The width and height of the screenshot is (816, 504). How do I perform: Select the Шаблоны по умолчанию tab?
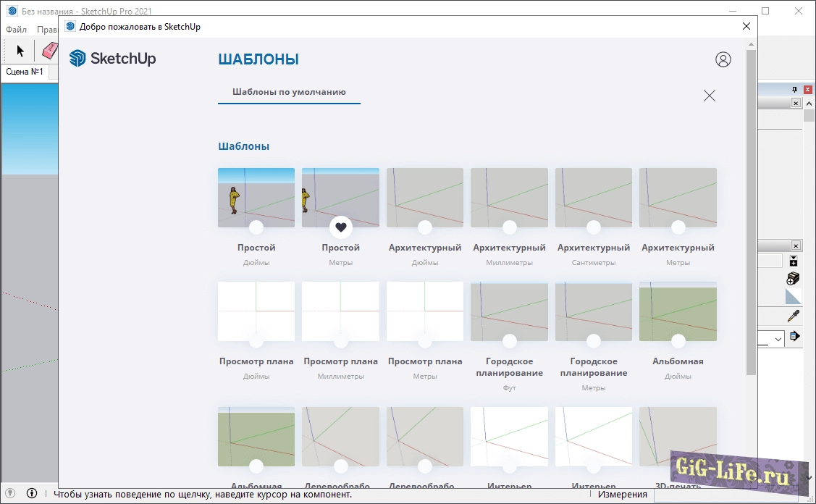289,93
